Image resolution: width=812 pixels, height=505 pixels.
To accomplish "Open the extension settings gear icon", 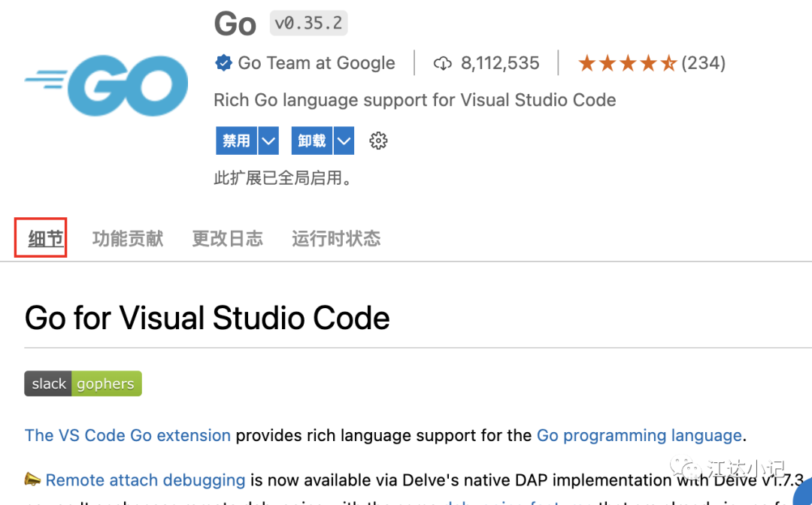I will tap(378, 141).
